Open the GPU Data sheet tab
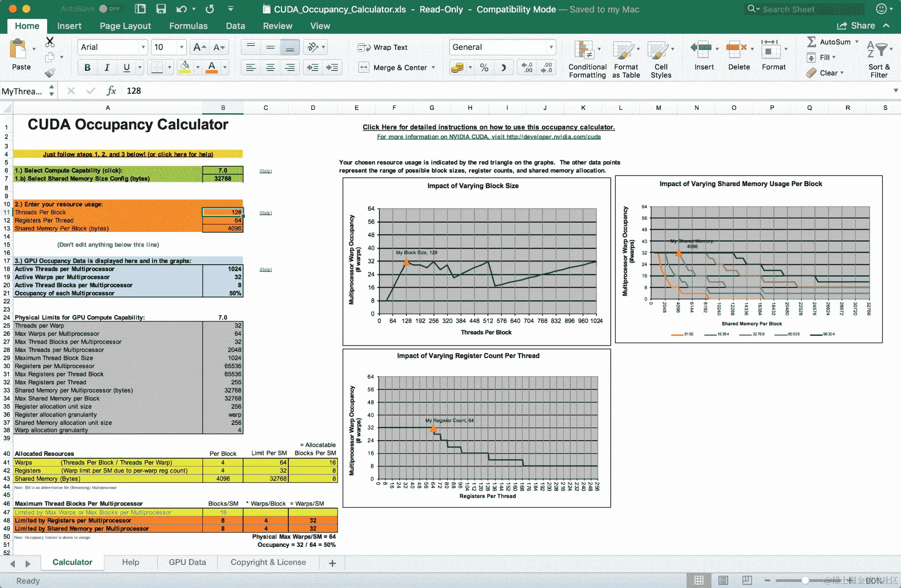Viewport: 901px width, 588px height. (x=187, y=562)
